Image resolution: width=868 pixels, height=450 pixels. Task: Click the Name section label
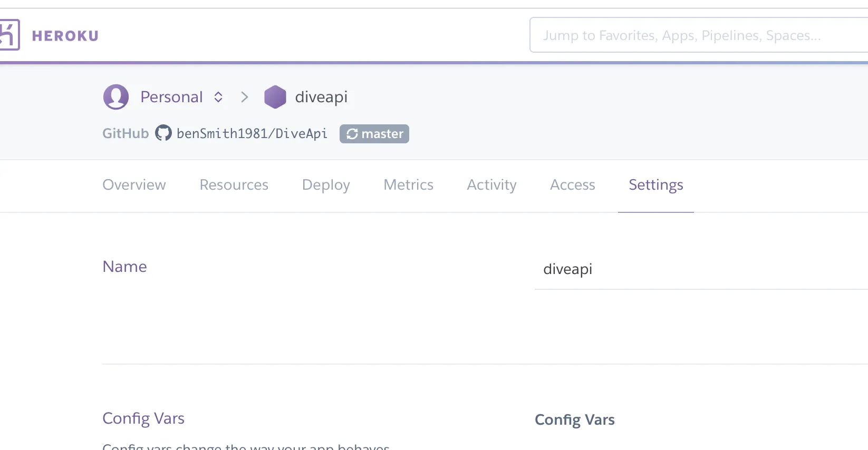(x=125, y=267)
